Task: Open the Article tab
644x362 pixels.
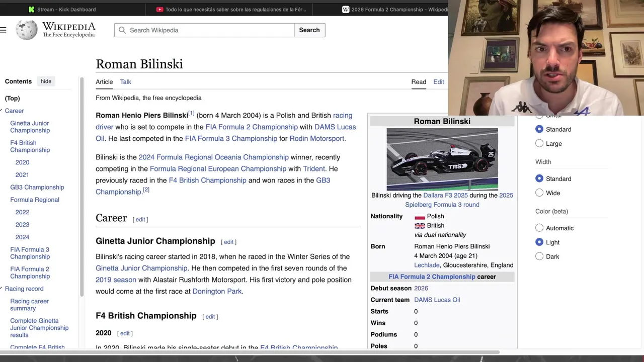Action: pos(104,82)
